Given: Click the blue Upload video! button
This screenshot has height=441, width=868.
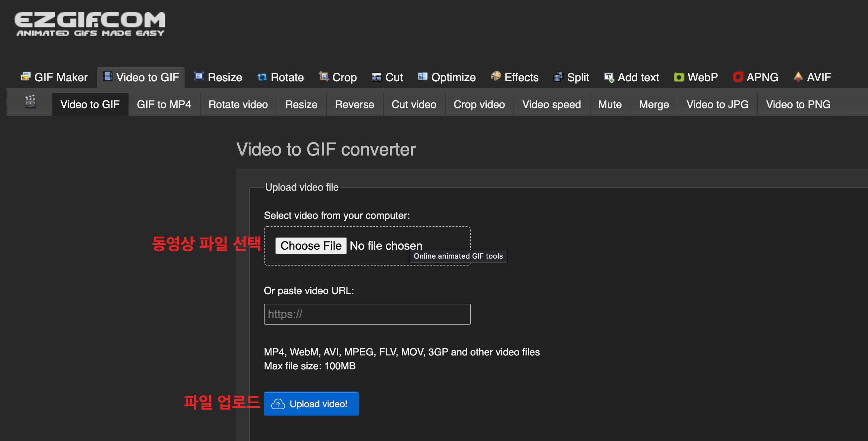Looking at the screenshot, I should coord(311,404).
